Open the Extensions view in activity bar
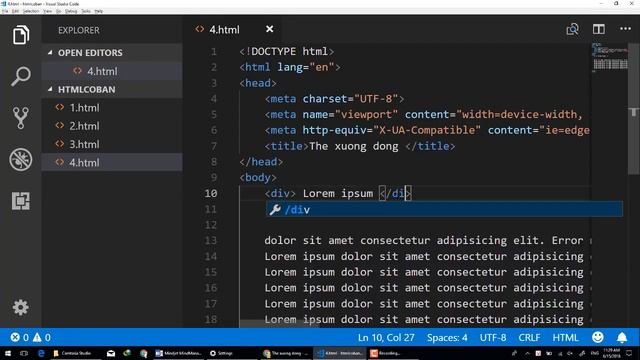 click(21, 201)
